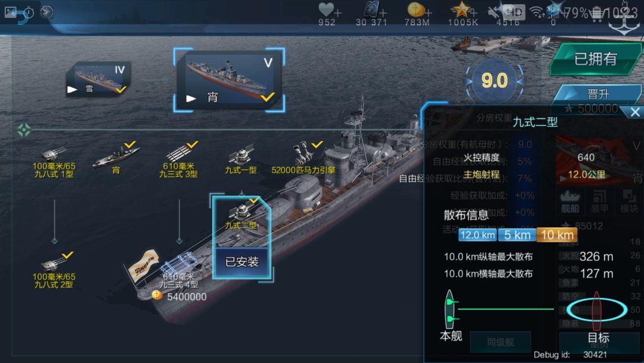Select the 610毫米 九三式 3型 torpedo module
644x363 pixels.
click(179, 161)
